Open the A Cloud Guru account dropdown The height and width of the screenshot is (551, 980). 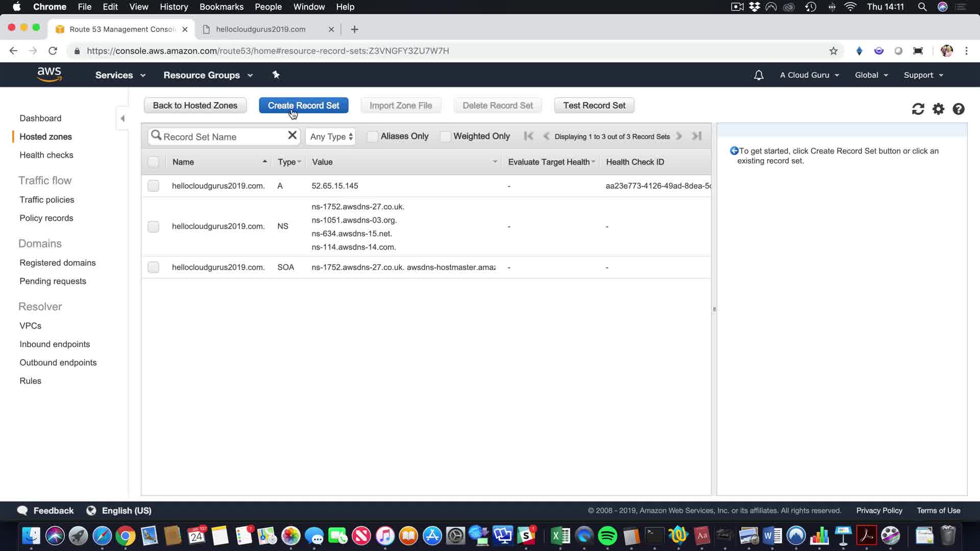coord(809,76)
